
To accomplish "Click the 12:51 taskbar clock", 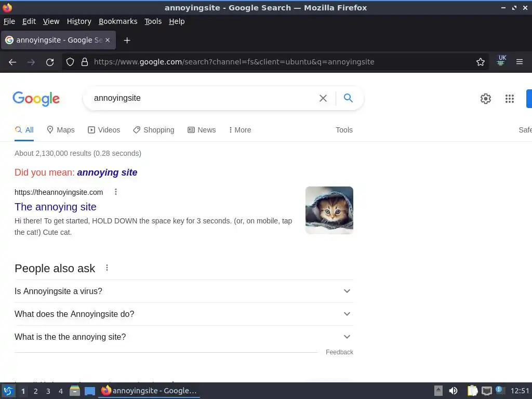I will point(520,391).
